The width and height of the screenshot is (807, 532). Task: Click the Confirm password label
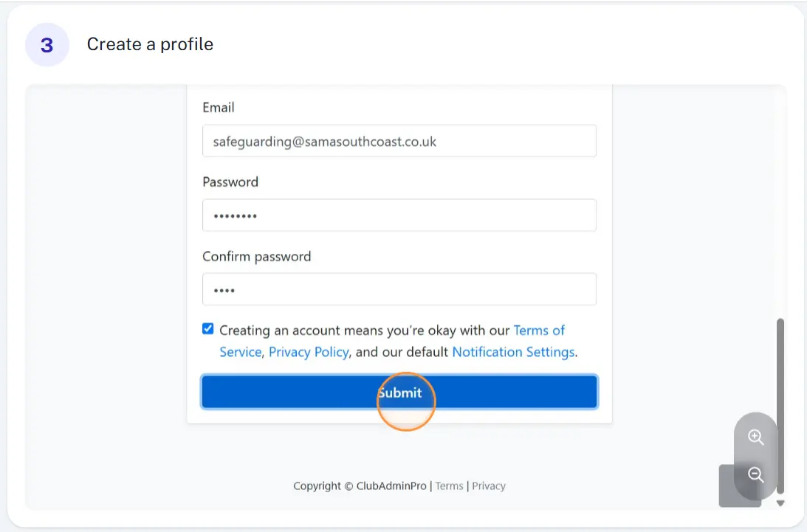pos(257,256)
